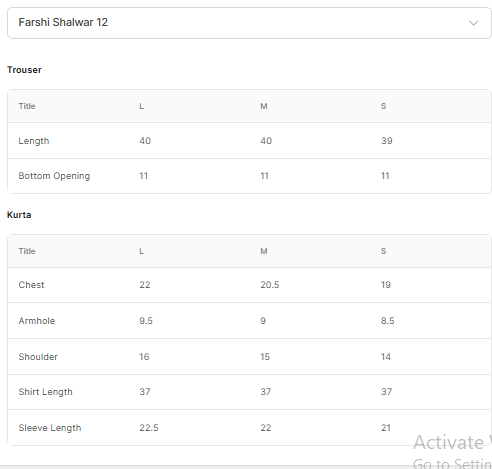The height and width of the screenshot is (469, 492).
Task: Click the 39 length value for S
Action: coord(387,141)
